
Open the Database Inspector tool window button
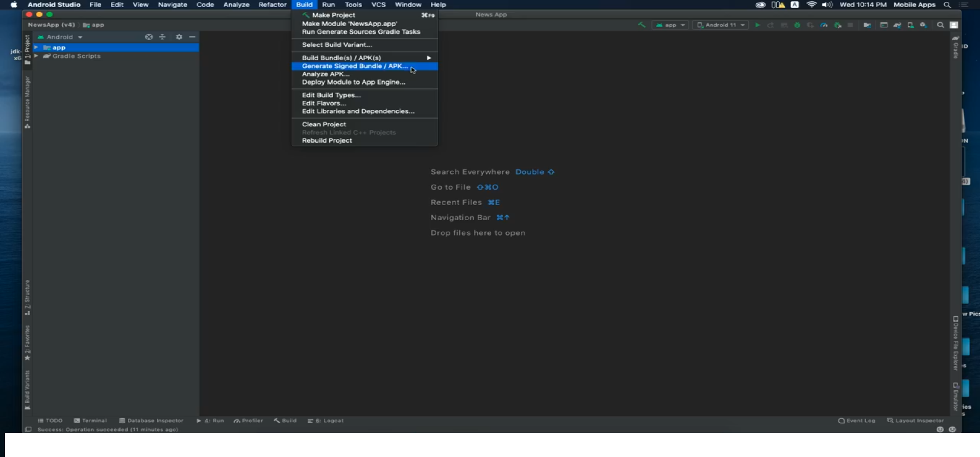click(x=152, y=420)
